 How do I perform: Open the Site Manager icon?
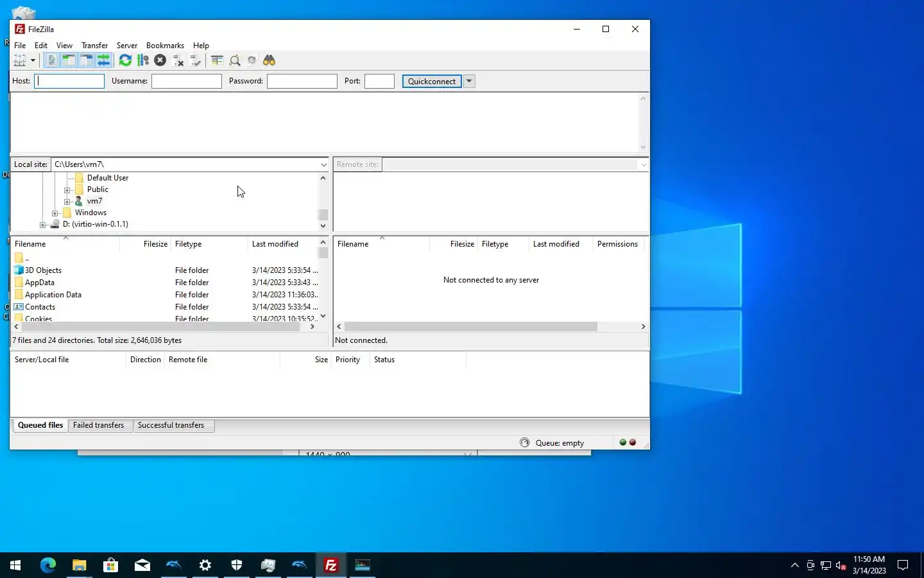point(20,60)
